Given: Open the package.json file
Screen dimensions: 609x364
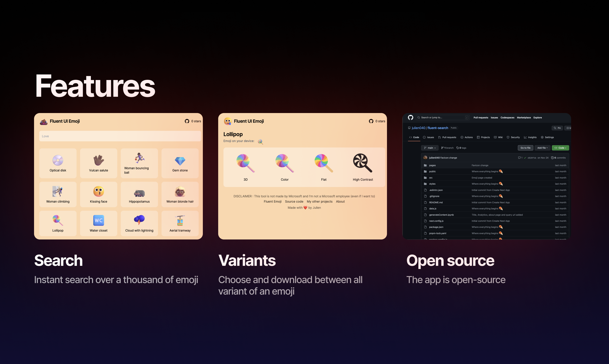Looking at the screenshot, I should [x=436, y=227].
